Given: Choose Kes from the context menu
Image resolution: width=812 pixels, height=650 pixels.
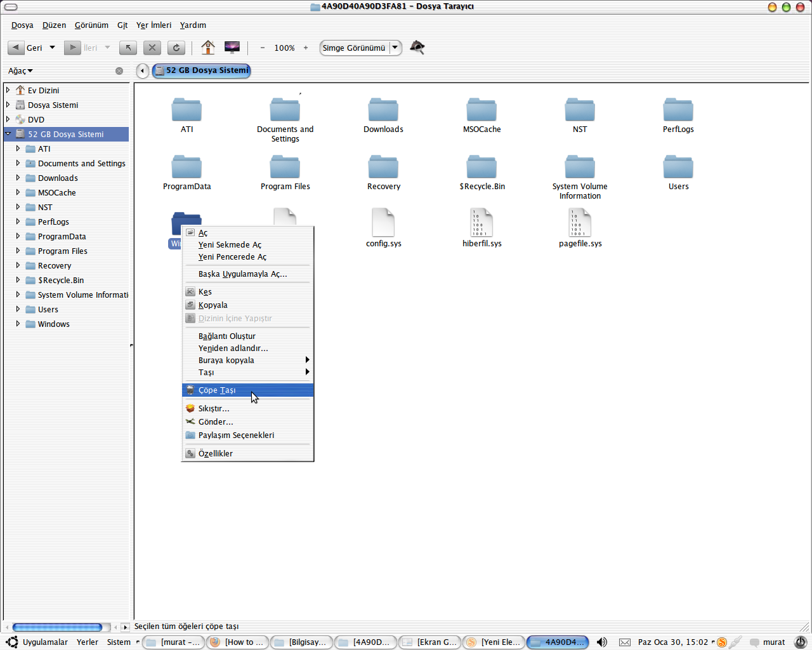Looking at the screenshot, I should 247,292.
